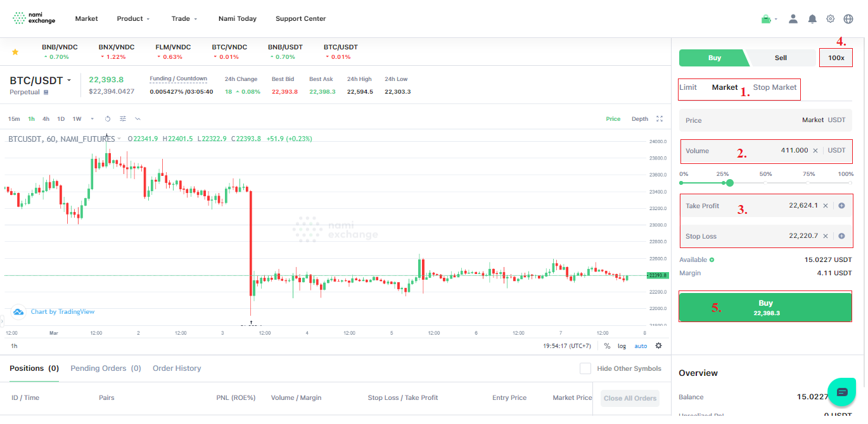Open the chart indicator settings sliders icon
This screenshot has height=424, width=868.
pyautogui.click(x=123, y=118)
